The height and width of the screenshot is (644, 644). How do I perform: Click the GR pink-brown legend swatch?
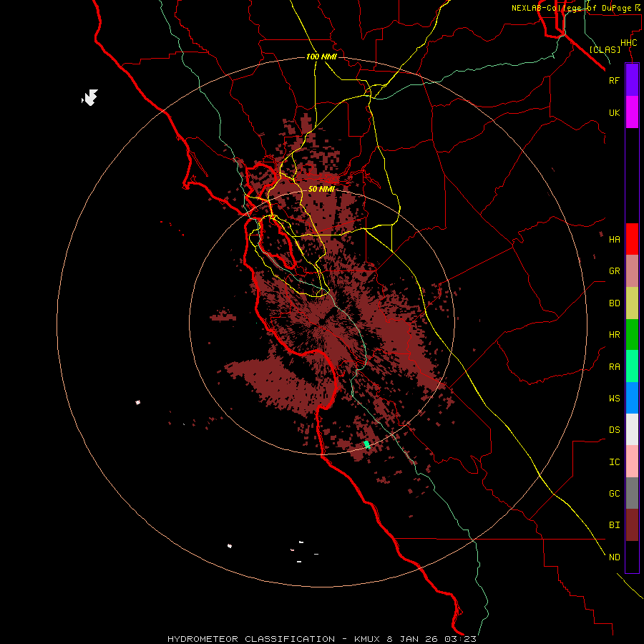coord(632,271)
